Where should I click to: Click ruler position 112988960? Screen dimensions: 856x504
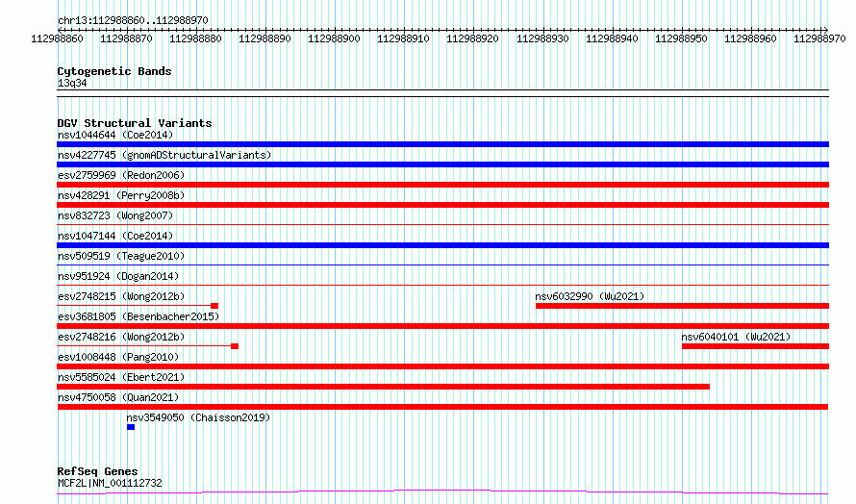(750, 38)
